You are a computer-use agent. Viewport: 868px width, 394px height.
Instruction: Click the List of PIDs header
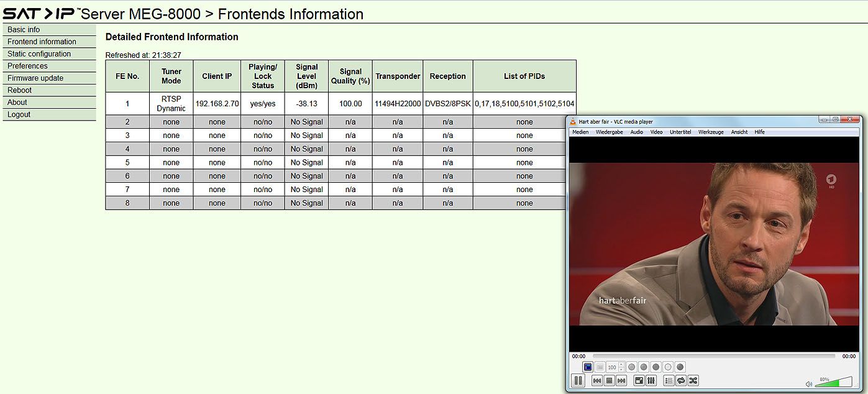click(524, 76)
